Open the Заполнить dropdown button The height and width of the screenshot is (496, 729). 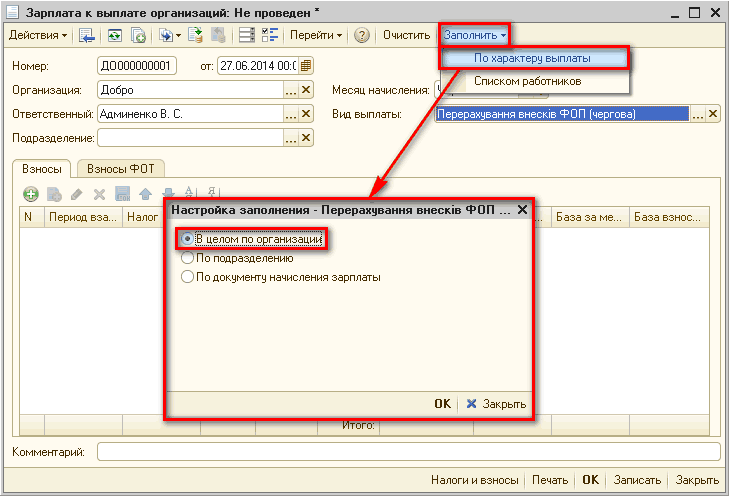click(474, 35)
